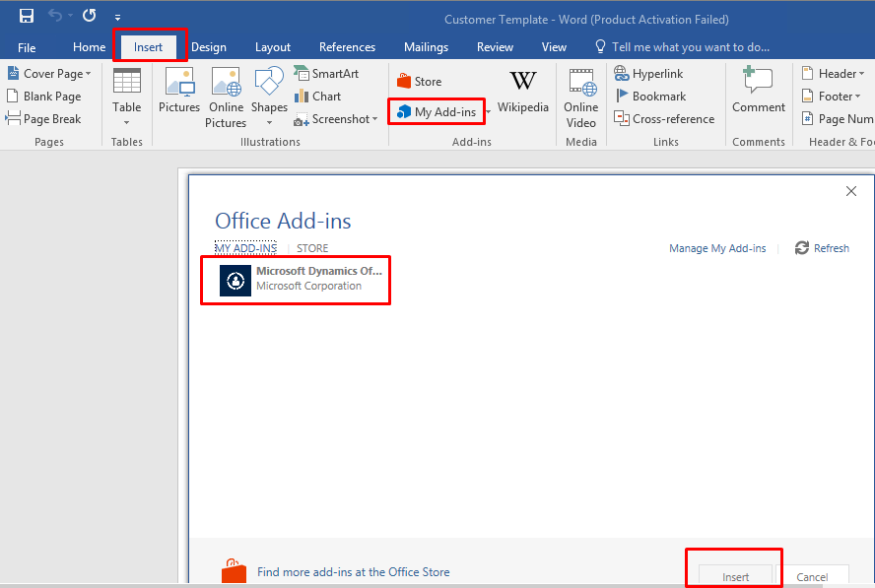Switch to the STORE tab in dialog
The image size is (875, 588).
pyautogui.click(x=312, y=248)
